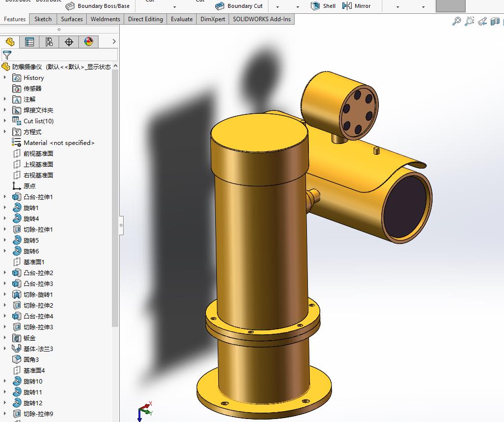Switch to the SOLIDWORKS Add-Ins tab
The height and width of the screenshot is (422, 504).
[262, 19]
